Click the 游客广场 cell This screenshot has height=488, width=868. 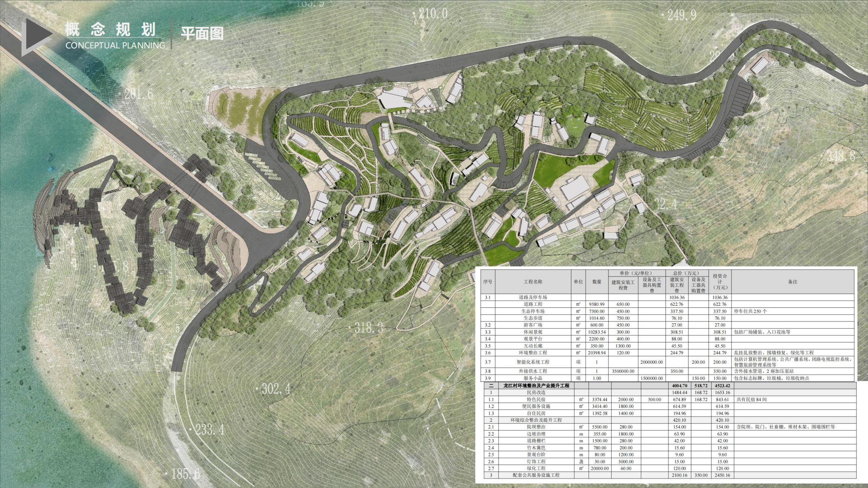pos(533,325)
